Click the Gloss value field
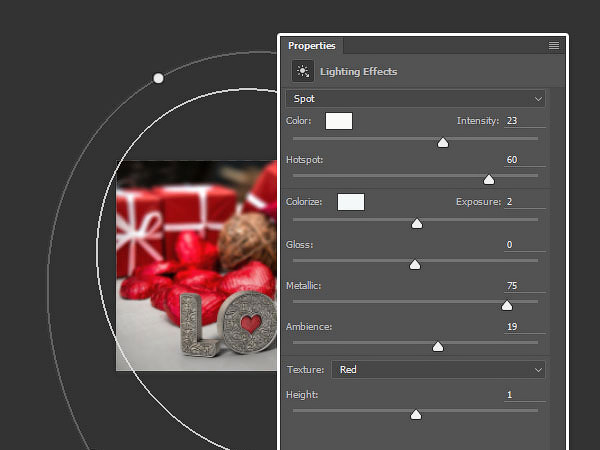Image resolution: width=600 pixels, height=450 pixels. pyautogui.click(x=525, y=245)
